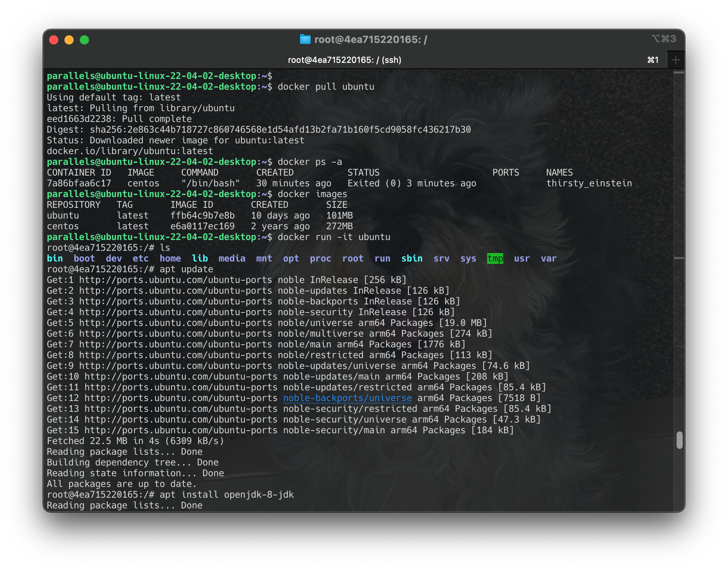Click image ID ffb64c9b7e8b
The image size is (728, 569).
point(203,215)
